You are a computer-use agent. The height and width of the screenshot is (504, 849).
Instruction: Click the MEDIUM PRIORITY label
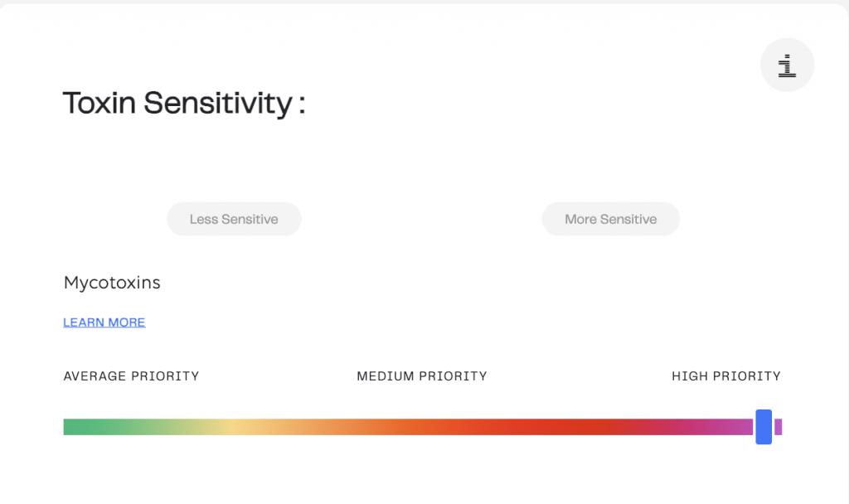[422, 376]
